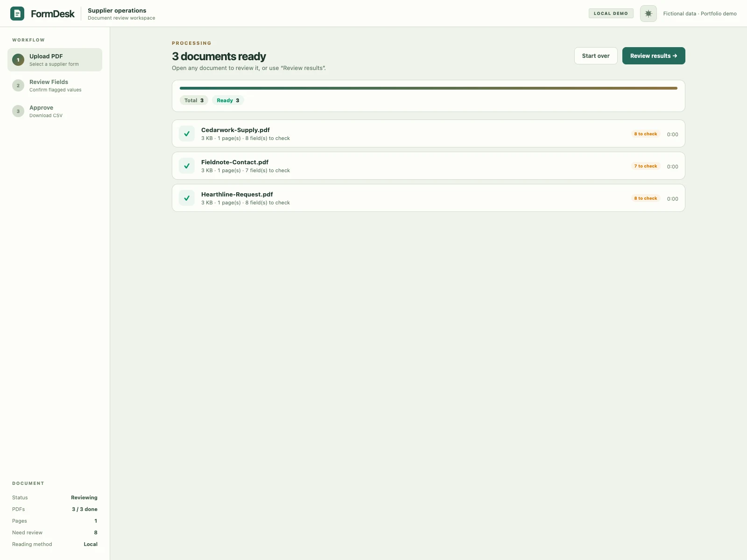This screenshot has width=747, height=560.
Task: Click the processing progress bar
Action: (429, 88)
